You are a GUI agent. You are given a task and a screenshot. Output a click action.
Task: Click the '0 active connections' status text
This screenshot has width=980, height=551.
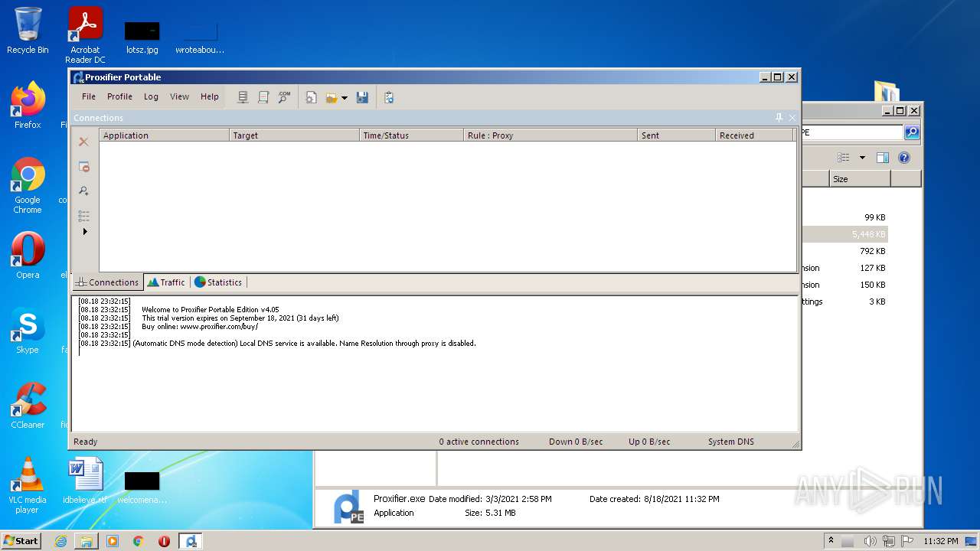tap(479, 442)
